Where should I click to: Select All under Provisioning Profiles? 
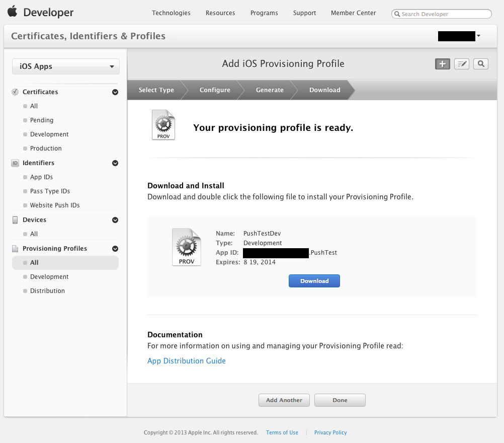65,263
